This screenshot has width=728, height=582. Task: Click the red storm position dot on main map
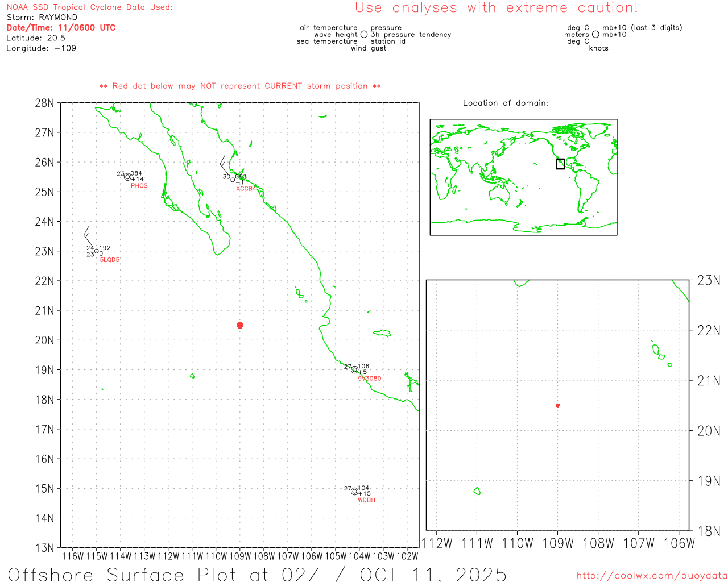pyautogui.click(x=239, y=325)
